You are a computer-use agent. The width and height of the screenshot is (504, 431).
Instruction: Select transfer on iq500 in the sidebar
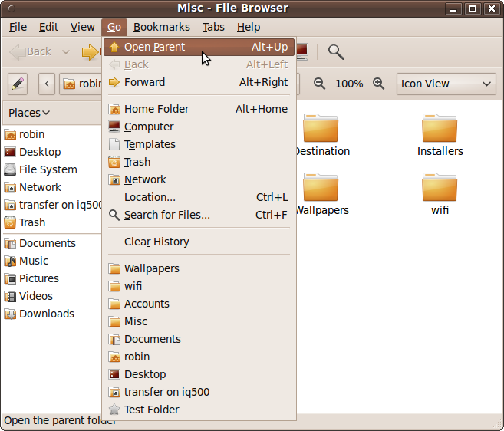51,205
